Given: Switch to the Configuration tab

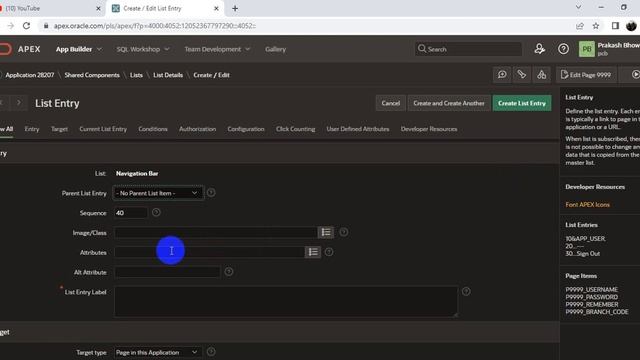Looking at the screenshot, I should coord(246,129).
